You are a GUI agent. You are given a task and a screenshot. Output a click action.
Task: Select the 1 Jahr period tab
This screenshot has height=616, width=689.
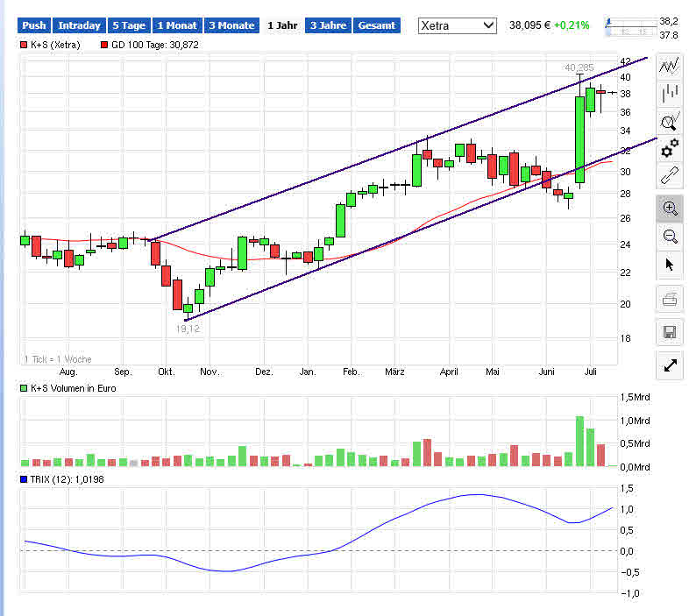click(282, 25)
